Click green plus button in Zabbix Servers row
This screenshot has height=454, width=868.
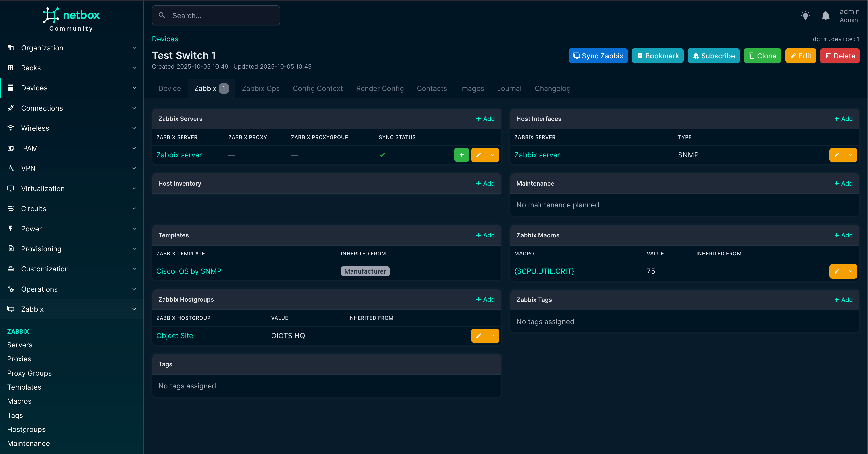pos(461,155)
